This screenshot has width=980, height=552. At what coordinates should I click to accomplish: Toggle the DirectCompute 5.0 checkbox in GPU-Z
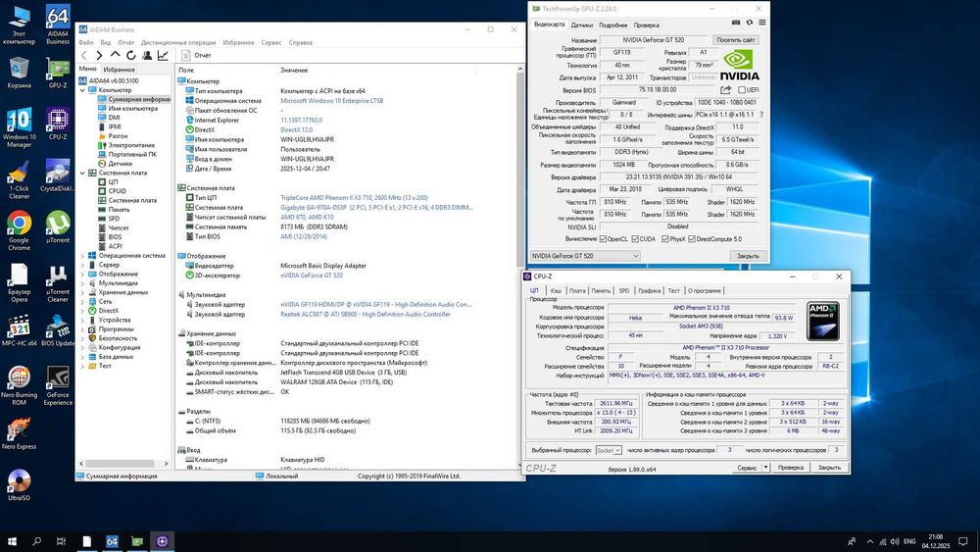692,239
